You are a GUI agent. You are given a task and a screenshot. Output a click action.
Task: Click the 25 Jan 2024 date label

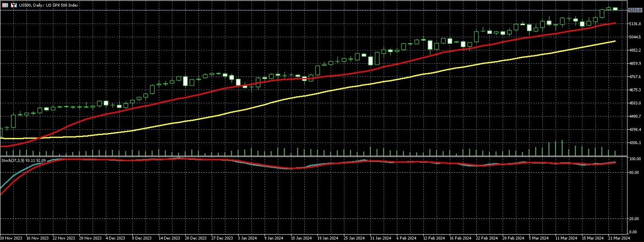(354, 238)
